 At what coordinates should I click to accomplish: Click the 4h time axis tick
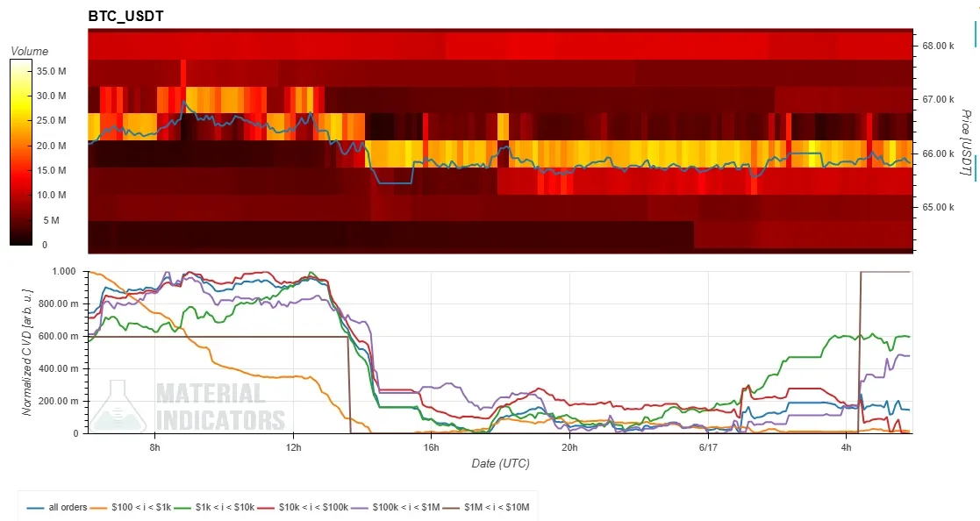tap(847, 447)
